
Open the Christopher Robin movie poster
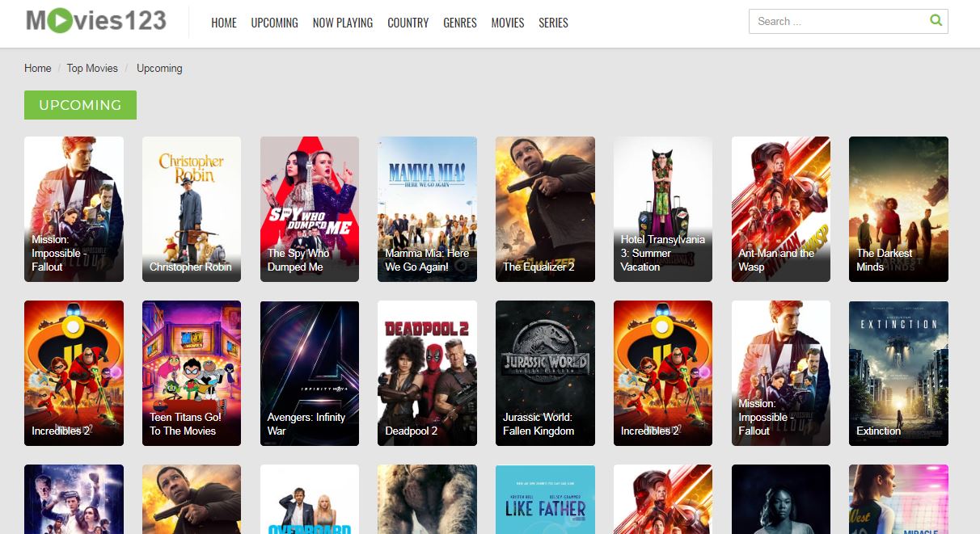pyautogui.click(x=192, y=208)
